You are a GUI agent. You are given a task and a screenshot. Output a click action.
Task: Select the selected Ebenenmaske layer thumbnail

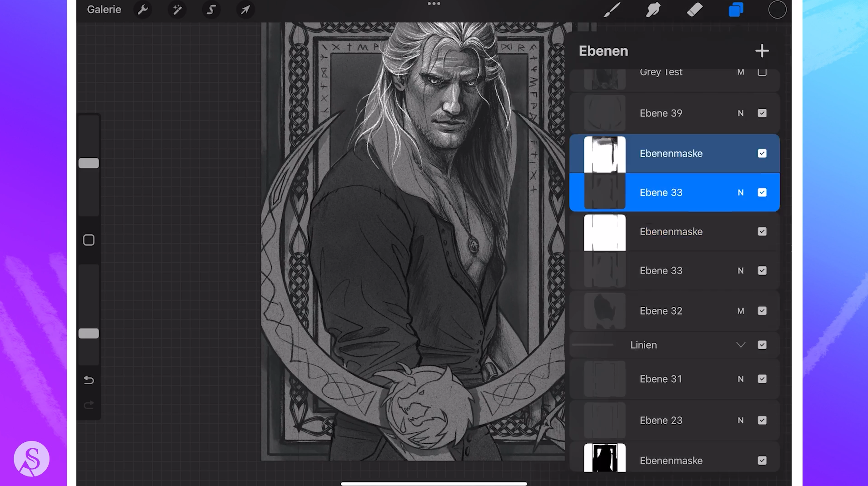[604, 154]
